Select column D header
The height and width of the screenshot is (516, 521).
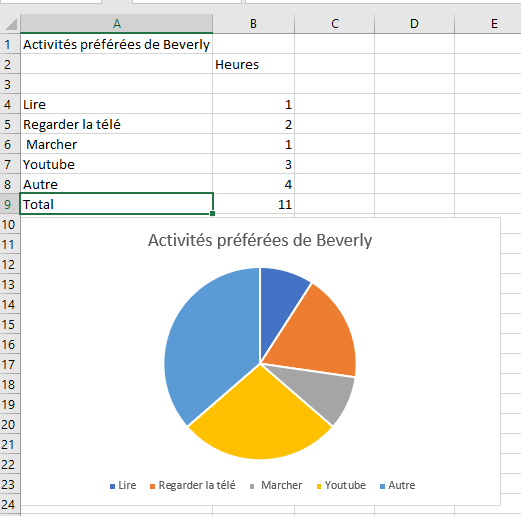click(414, 24)
